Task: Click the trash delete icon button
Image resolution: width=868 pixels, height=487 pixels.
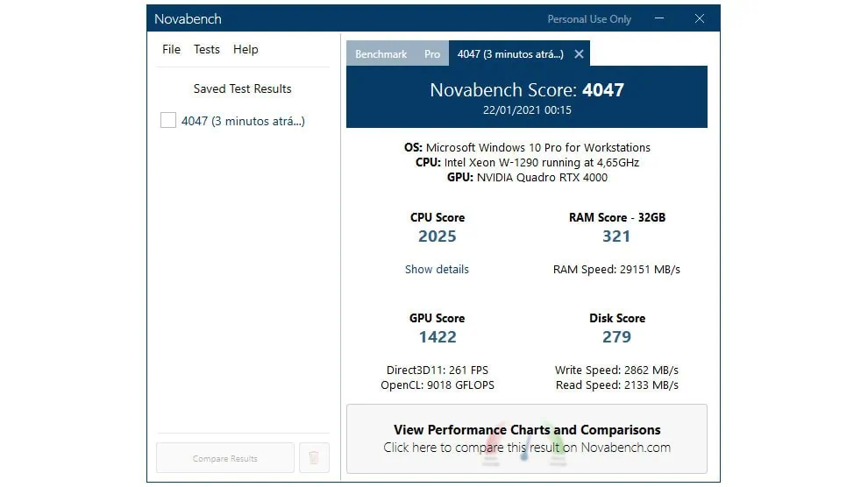Action: pos(314,458)
